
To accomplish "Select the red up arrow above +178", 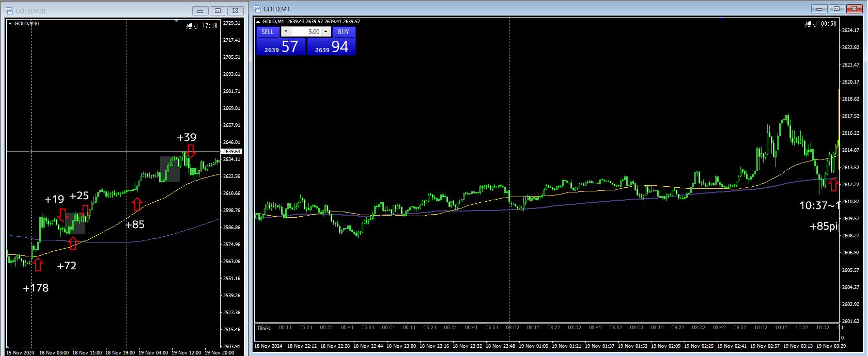I will [38, 265].
